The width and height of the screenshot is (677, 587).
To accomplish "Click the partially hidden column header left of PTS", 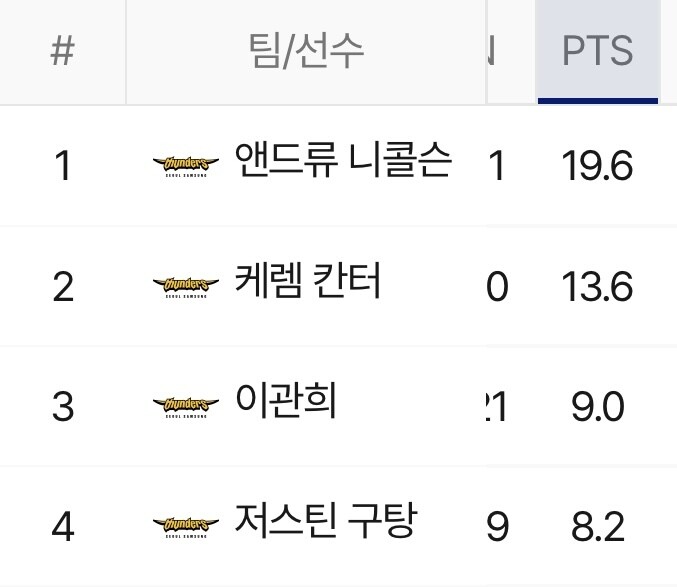I will click(x=492, y=51).
